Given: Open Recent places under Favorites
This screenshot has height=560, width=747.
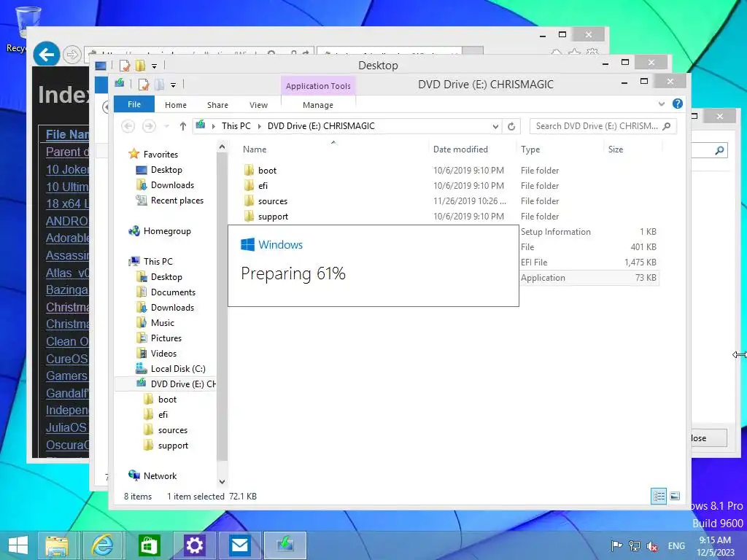Looking at the screenshot, I should [x=177, y=201].
